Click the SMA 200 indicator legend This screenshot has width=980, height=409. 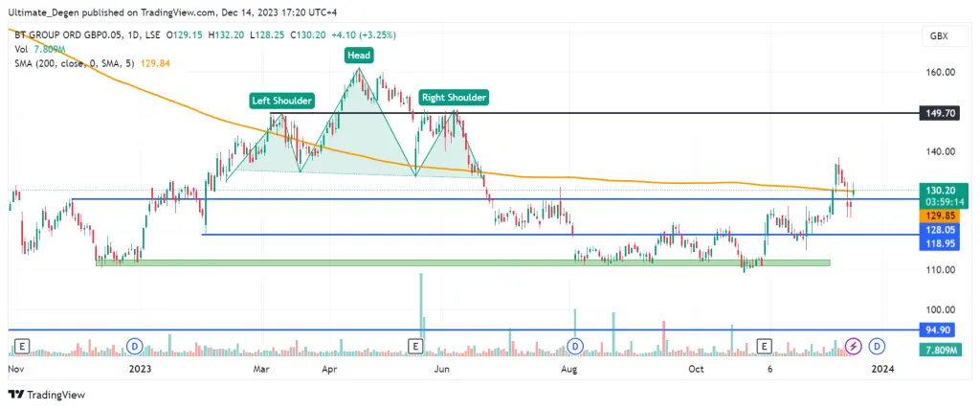(74, 63)
